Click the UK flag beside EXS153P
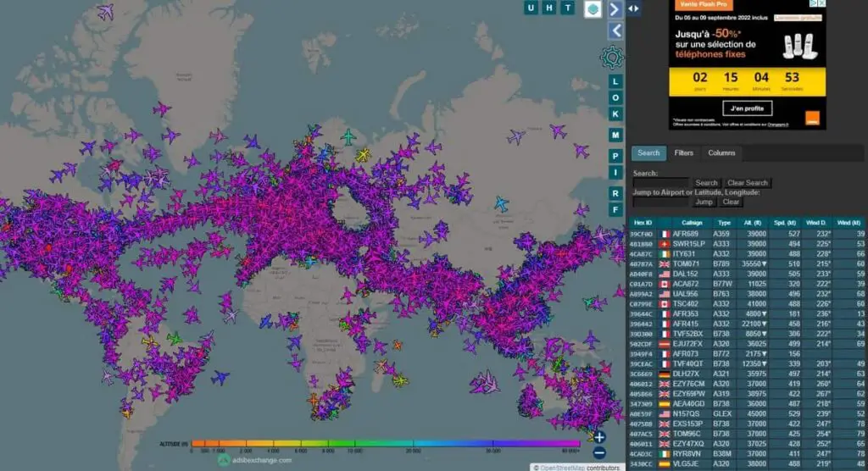The width and height of the screenshot is (868, 471). click(665, 424)
